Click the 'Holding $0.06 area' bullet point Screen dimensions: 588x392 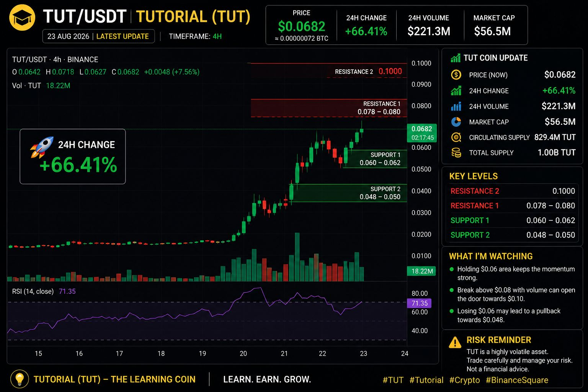pyautogui.click(x=512, y=273)
